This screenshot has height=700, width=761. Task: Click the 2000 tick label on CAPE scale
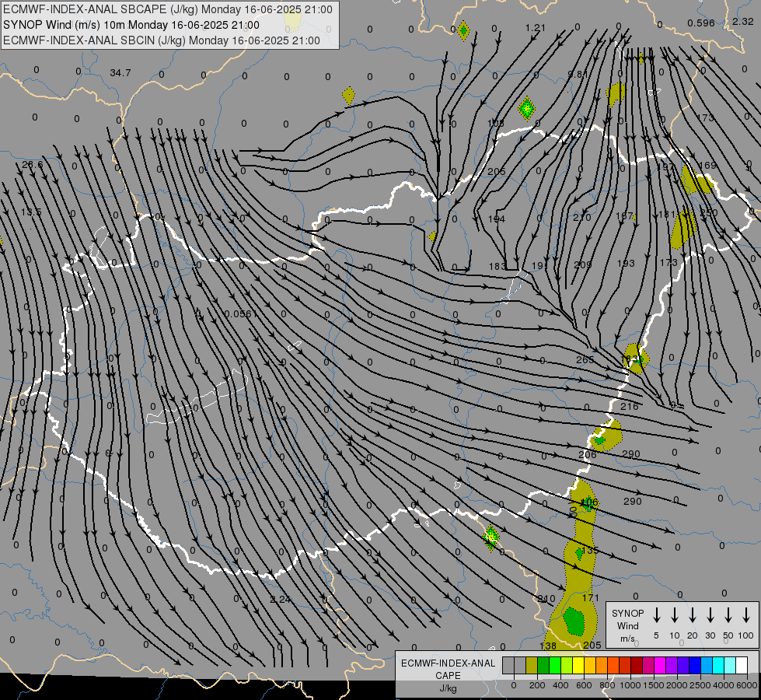[x=676, y=685]
